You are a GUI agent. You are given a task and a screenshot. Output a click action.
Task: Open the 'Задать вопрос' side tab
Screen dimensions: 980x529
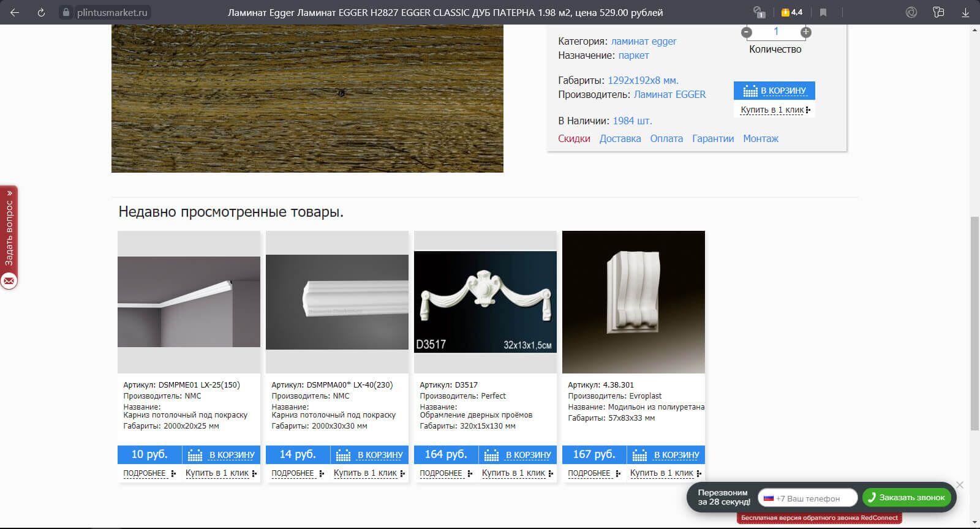pos(9,236)
